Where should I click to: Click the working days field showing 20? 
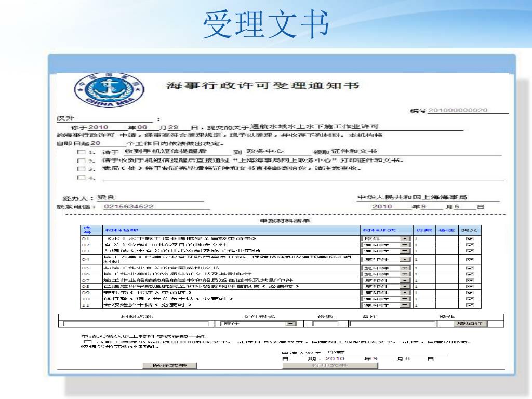point(107,143)
